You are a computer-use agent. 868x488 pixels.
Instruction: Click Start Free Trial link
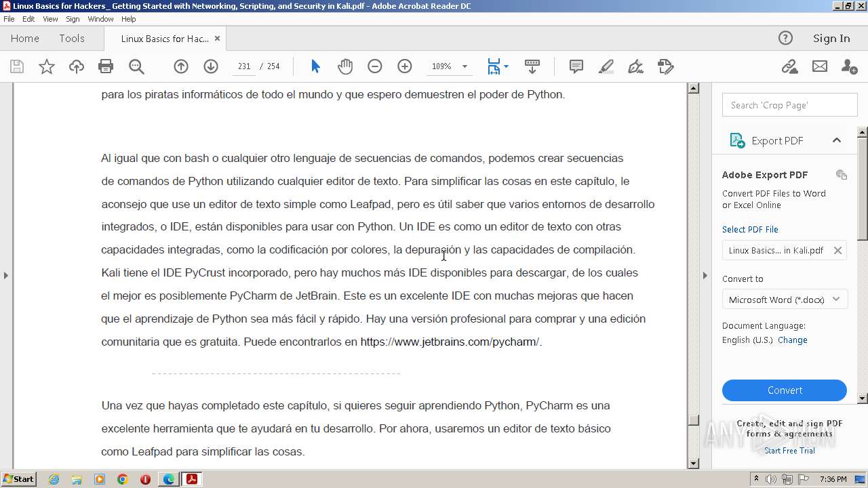[789, 451]
